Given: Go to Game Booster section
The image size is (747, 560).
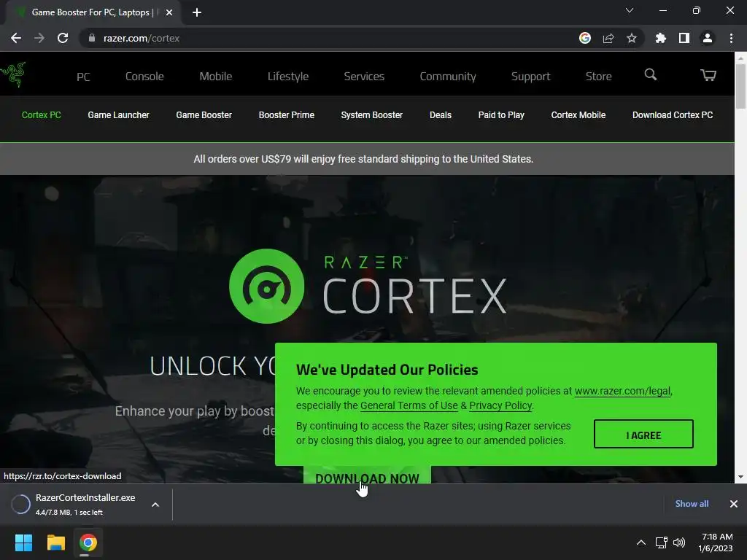Looking at the screenshot, I should 204,115.
